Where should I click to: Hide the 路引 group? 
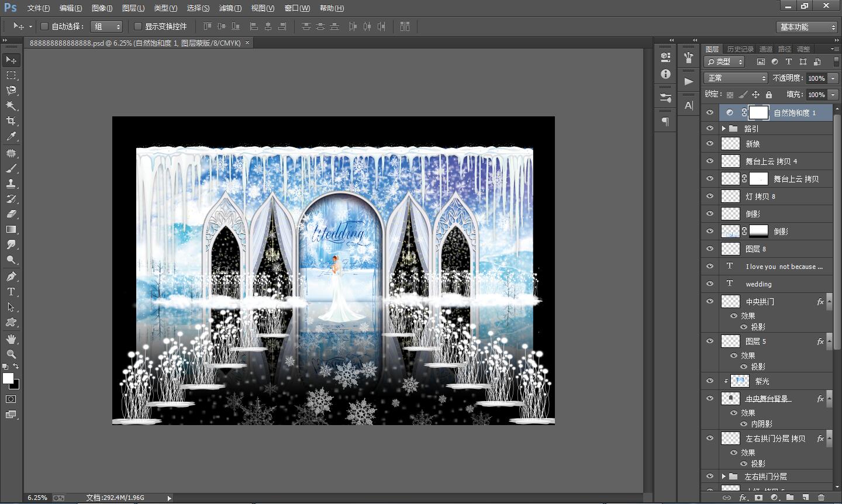[710, 128]
